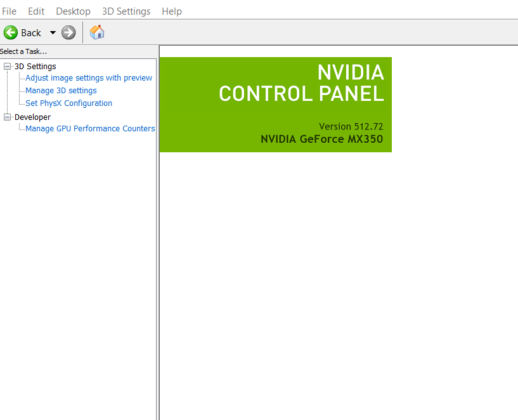Open the File menu

coord(10,11)
